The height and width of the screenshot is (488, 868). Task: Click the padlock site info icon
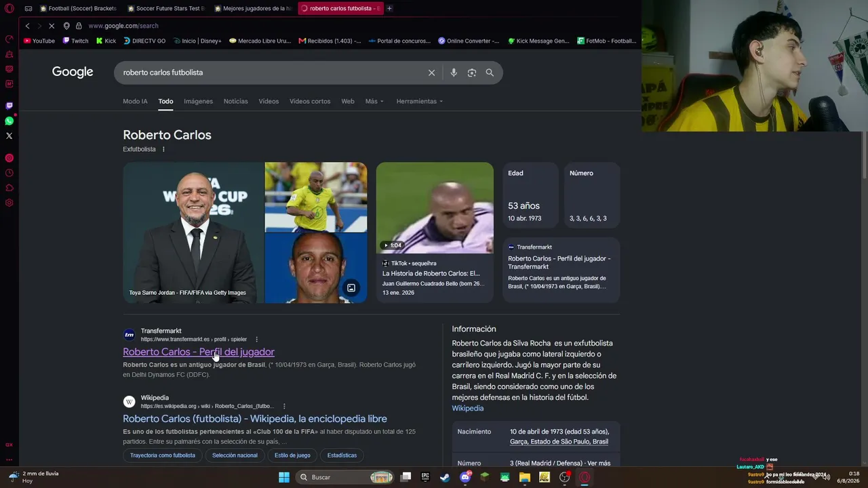click(79, 26)
